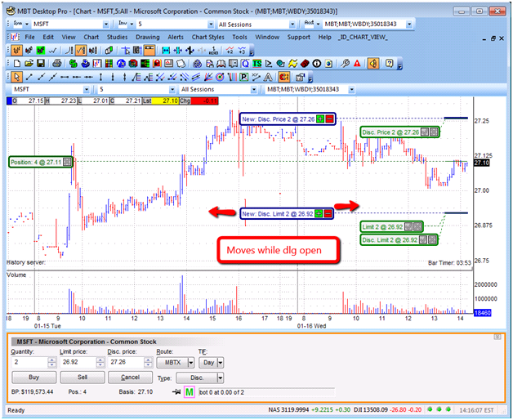
Task: Open the chart-level MSFT dropdown
Action: [x=87, y=89]
